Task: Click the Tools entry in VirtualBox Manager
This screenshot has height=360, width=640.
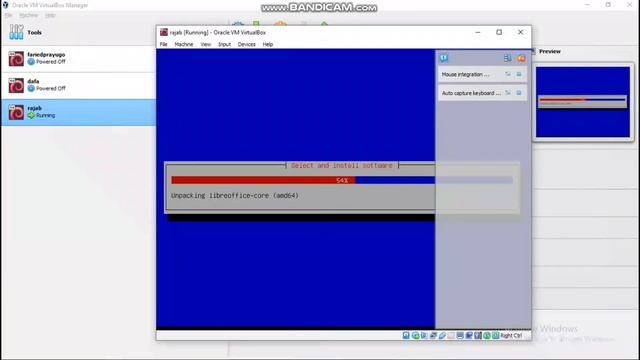Action: pos(78,32)
